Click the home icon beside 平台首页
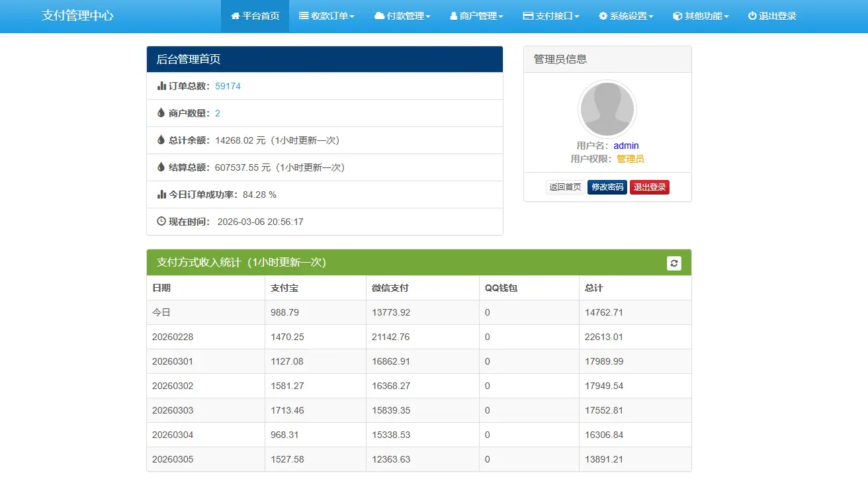The image size is (868, 483). coord(236,17)
